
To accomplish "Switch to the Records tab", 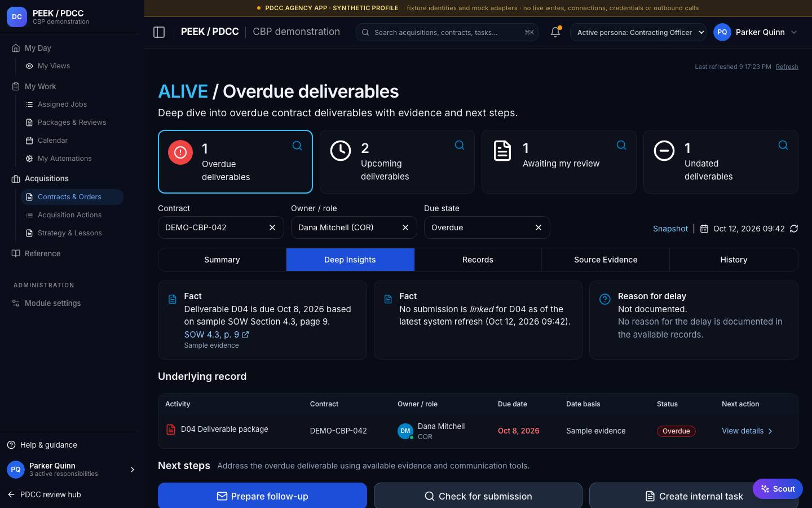I will pos(478,260).
